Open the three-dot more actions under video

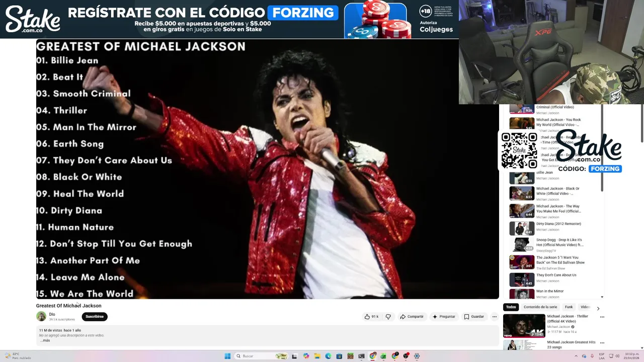495,317
